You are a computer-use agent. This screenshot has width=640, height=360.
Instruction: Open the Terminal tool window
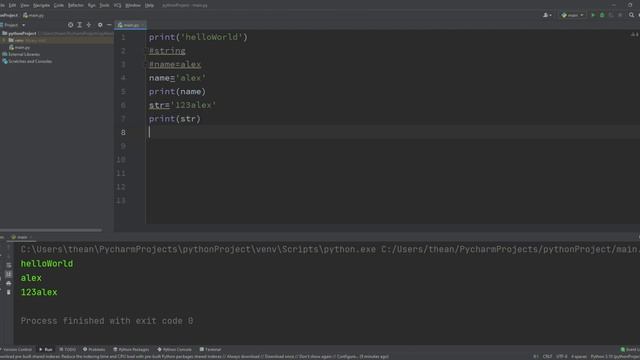pyautogui.click(x=210, y=349)
